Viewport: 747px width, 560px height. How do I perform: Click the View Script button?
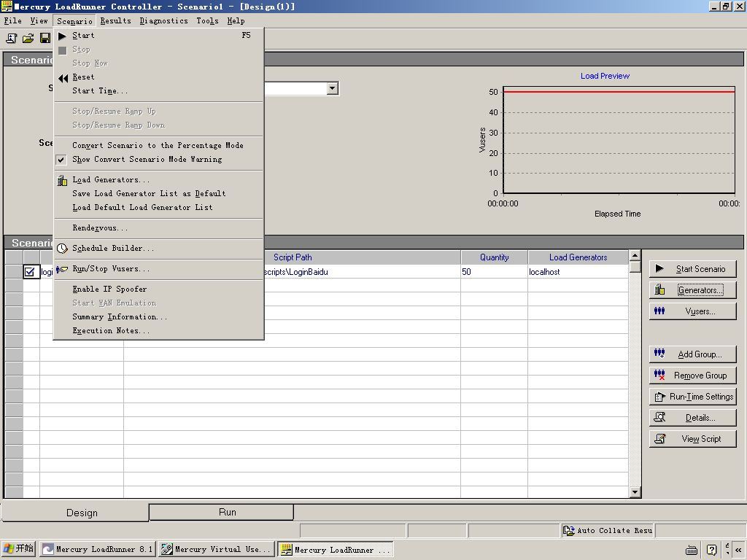click(x=693, y=439)
